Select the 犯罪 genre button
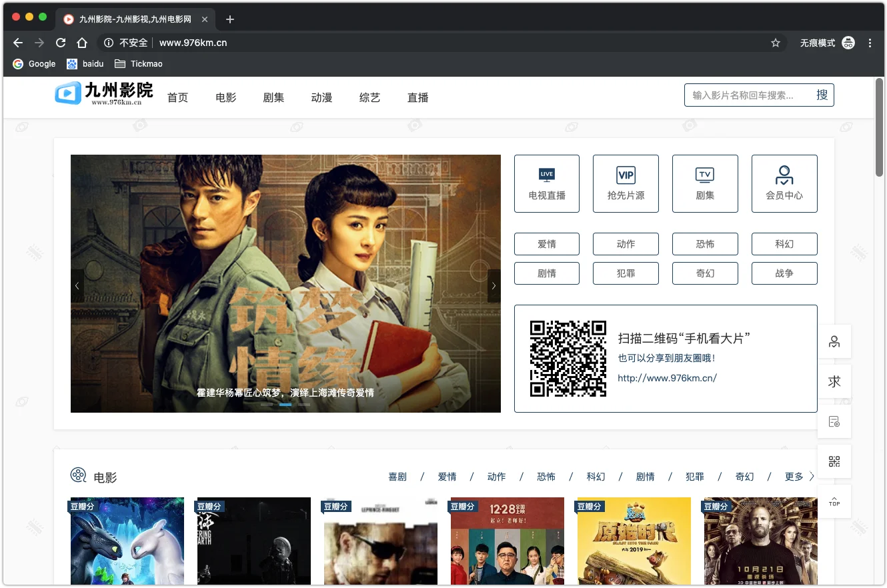 pos(626,273)
